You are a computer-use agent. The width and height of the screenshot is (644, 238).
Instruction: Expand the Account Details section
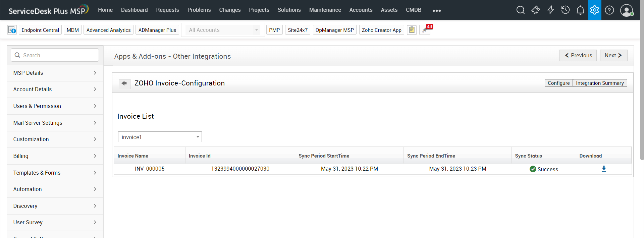55,89
